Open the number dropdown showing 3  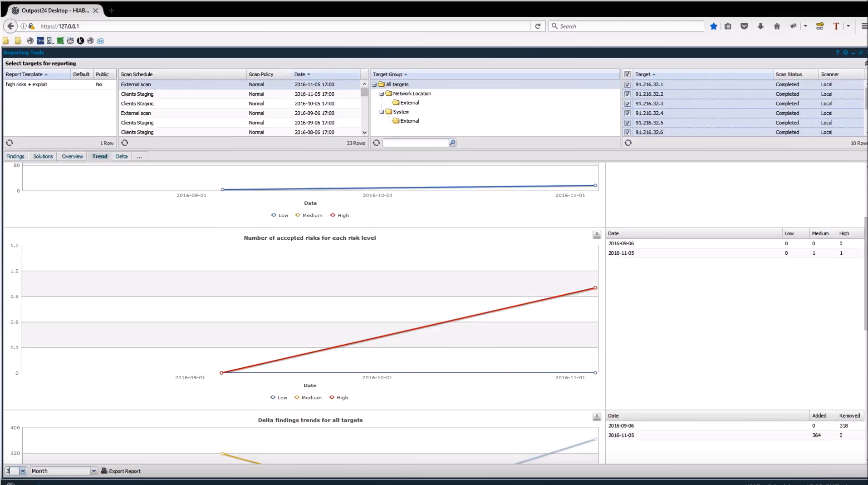tap(23, 471)
